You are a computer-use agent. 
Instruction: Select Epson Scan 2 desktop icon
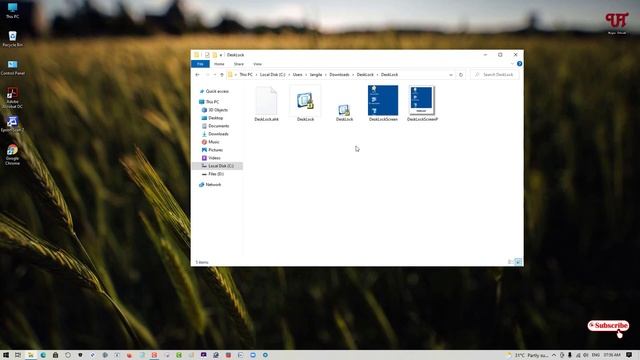12,124
